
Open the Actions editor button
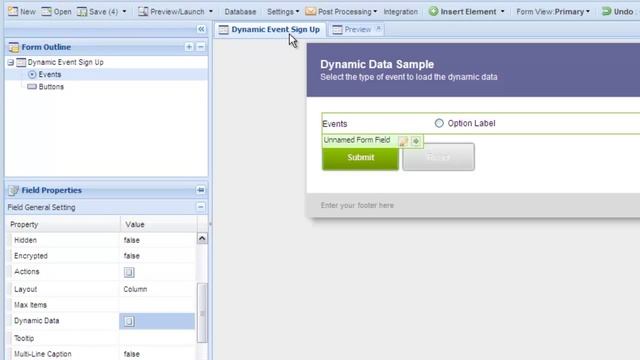coord(129,272)
